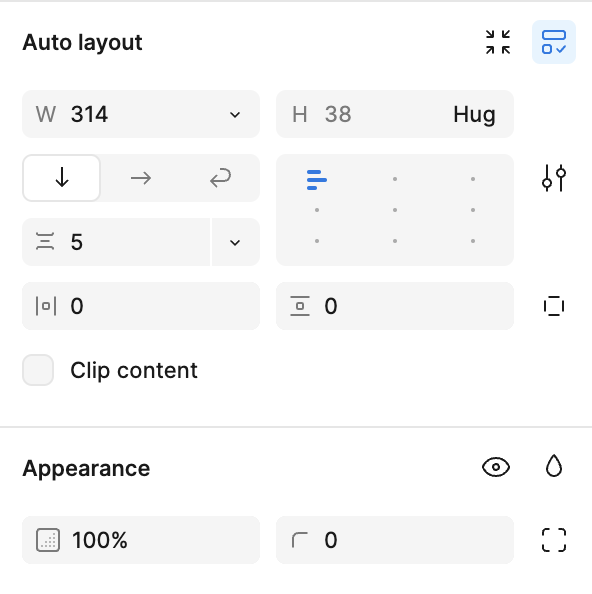592x594 pixels.
Task: Open the gap spacing dropdown chevron
Action: click(x=235, y=242)
